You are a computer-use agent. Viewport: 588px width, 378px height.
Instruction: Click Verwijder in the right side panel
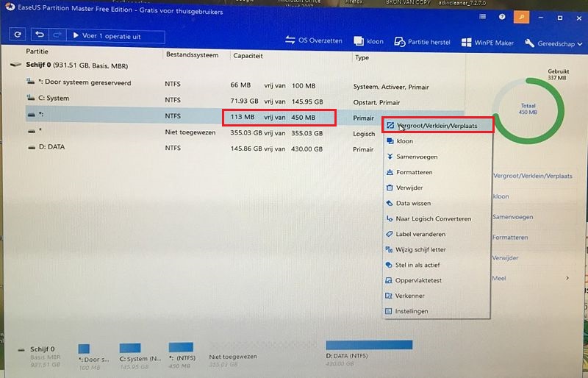505,258
